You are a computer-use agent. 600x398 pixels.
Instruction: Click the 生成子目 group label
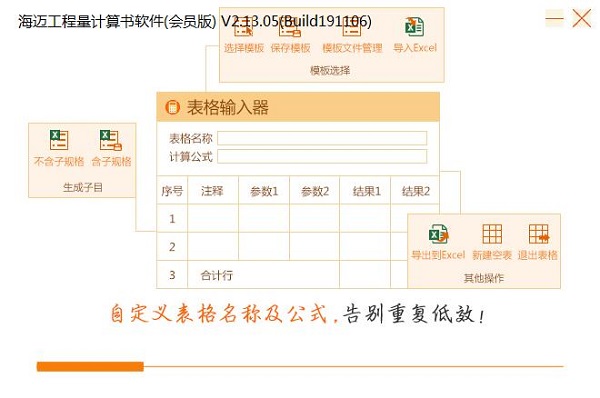[x=83, y=188]
